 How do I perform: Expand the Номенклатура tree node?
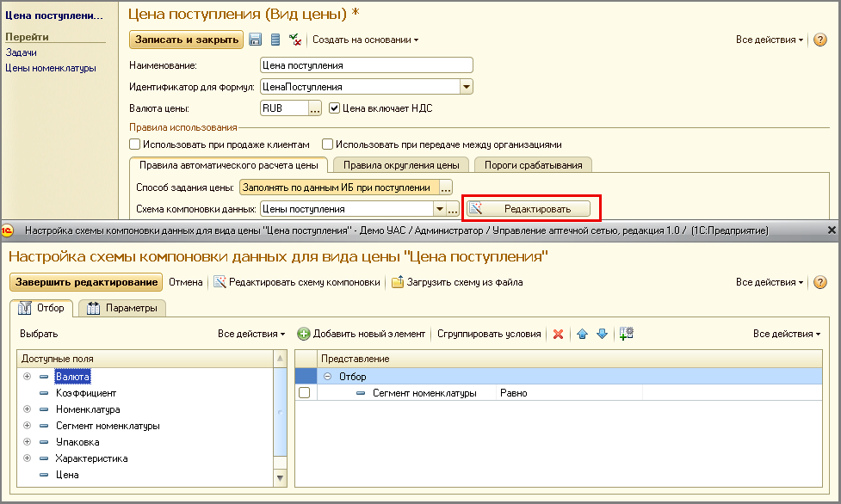(27, 409)
